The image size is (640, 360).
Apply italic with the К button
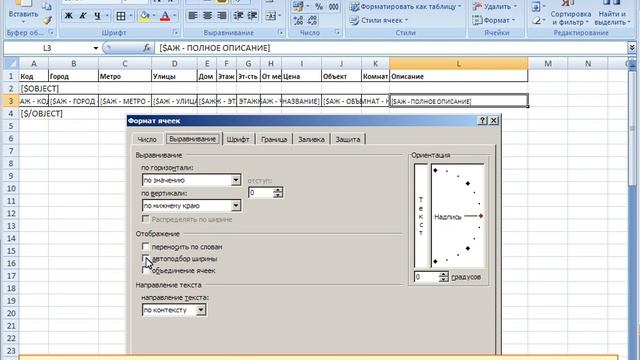83,16
